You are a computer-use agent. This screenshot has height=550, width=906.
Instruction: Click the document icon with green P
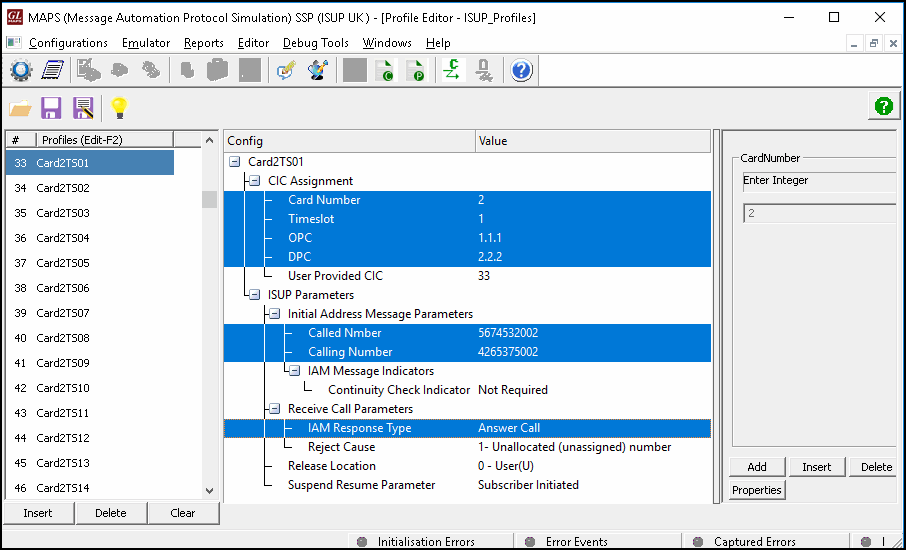(416, 70)
